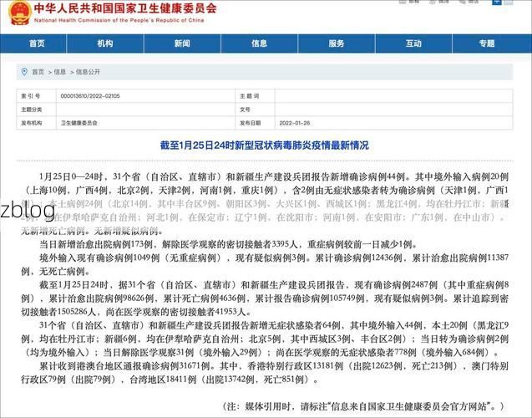
Task: Open the 服务 navigation tab
Action: (335, 43)
